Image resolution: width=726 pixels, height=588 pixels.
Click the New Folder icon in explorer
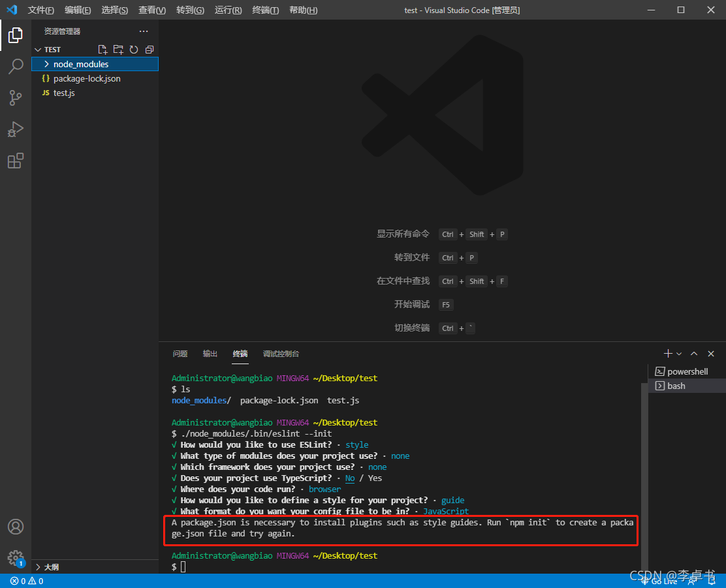coord(118,50)
